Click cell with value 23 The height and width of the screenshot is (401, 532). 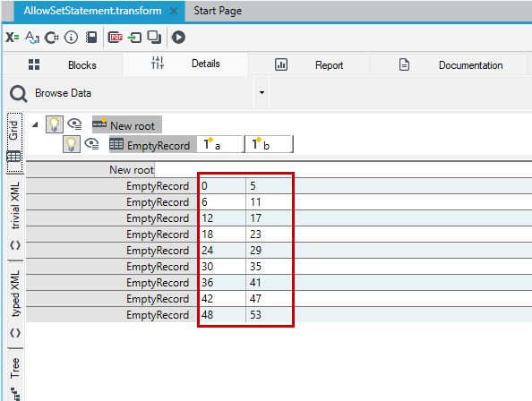click(269, 235)
